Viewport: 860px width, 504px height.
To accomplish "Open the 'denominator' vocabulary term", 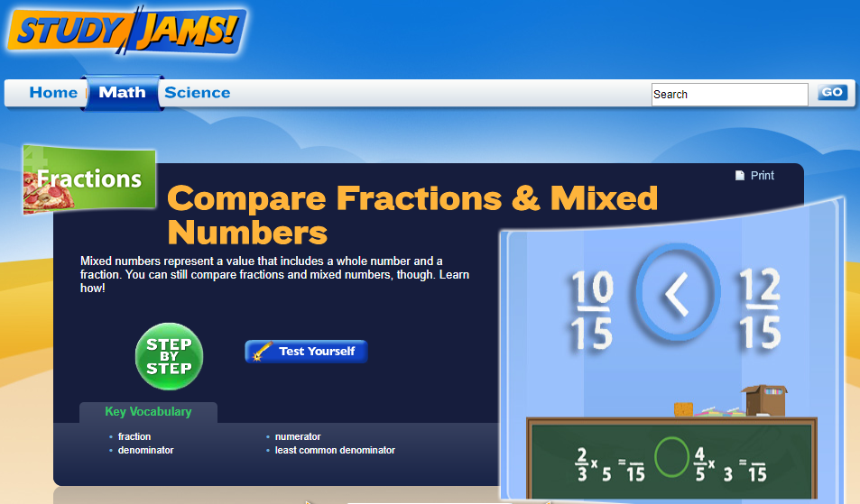I will (x=146, y=450).
